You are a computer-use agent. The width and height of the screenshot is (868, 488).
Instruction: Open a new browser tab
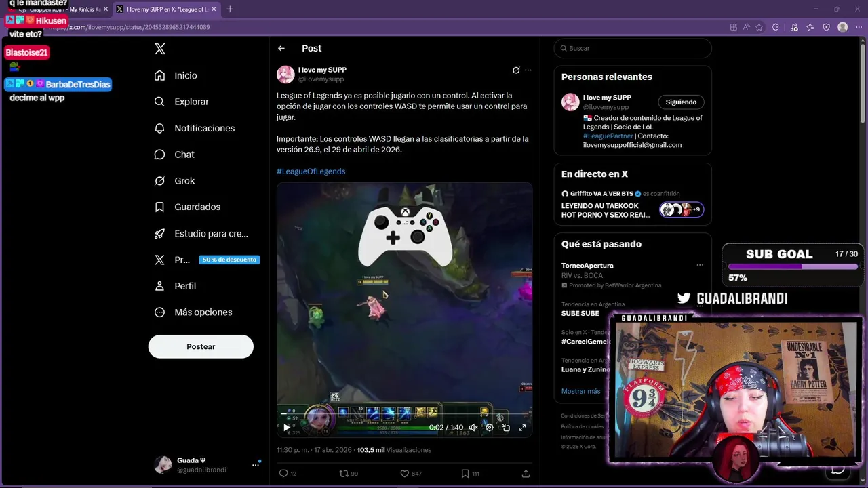click(230, 9)
